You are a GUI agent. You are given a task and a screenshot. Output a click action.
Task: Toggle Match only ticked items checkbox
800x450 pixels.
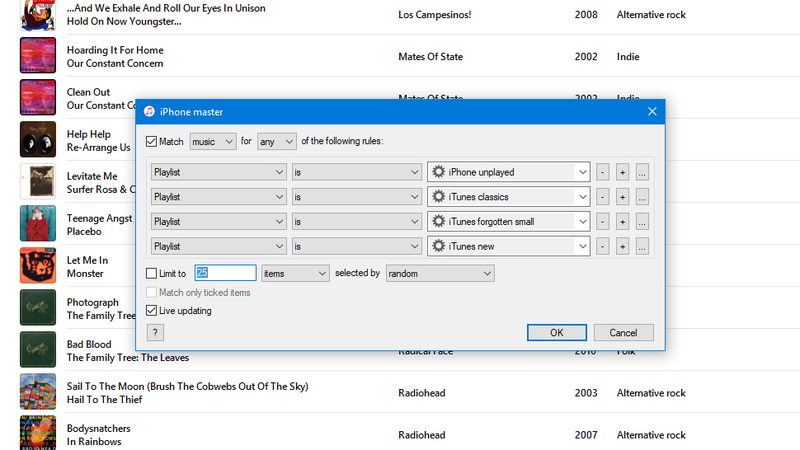(x=152, y=292)
